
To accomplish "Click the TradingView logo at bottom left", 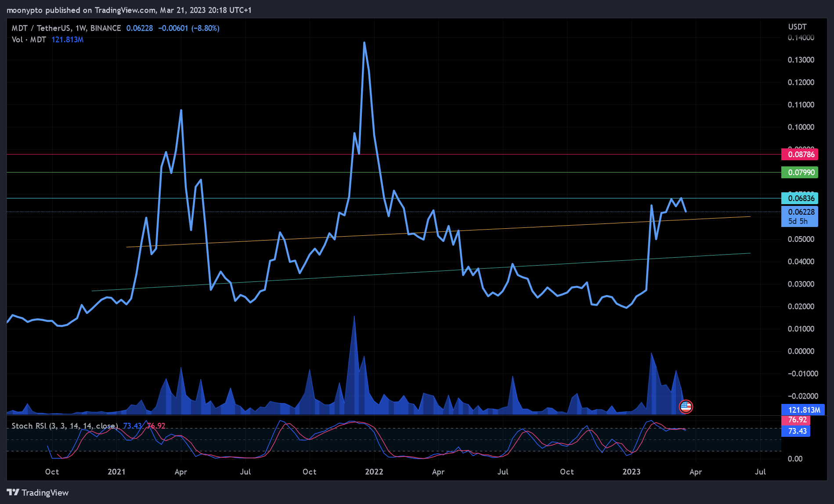I will 38,493.
